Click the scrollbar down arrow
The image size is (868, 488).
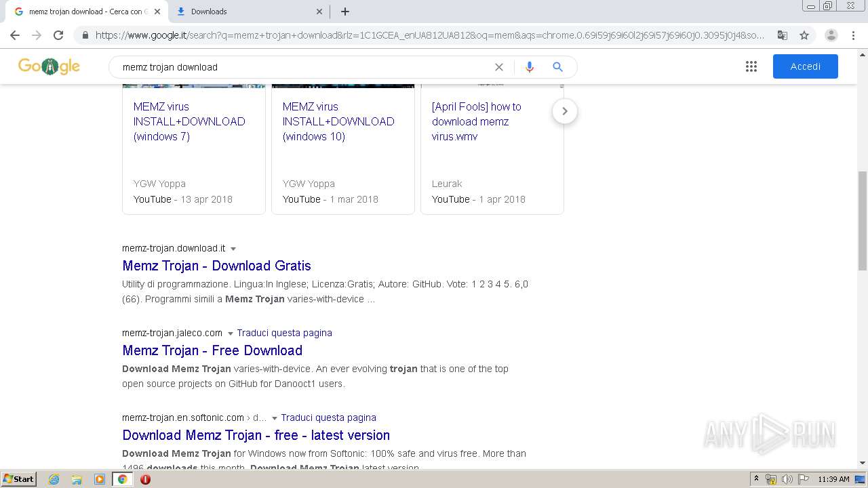[x=862, y=463]
